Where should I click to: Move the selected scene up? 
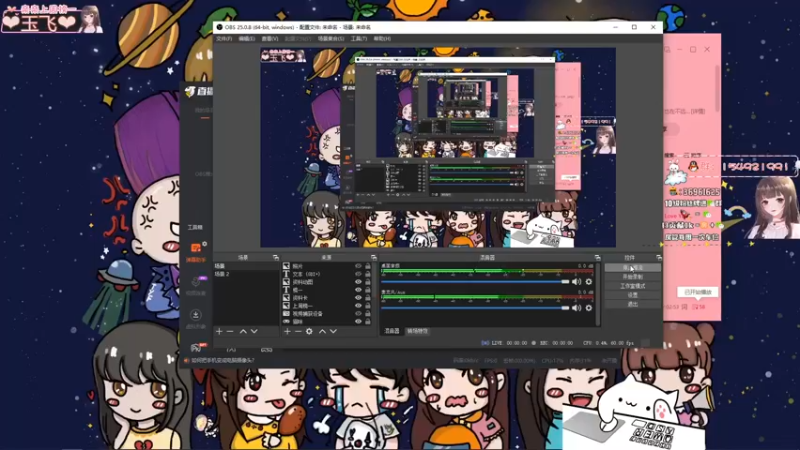(x=243, y=332)
